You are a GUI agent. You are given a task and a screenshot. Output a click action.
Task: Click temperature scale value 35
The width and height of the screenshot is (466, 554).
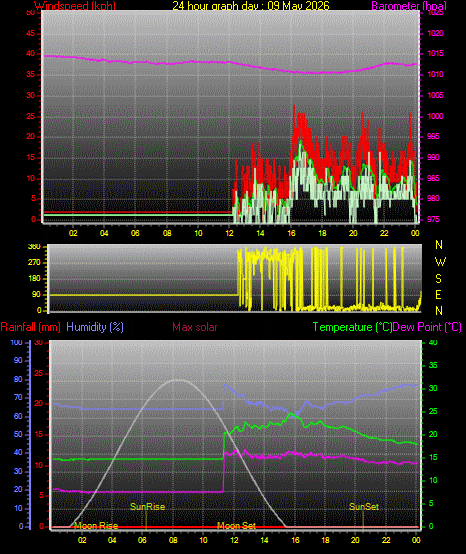click(x=433, y=365)
